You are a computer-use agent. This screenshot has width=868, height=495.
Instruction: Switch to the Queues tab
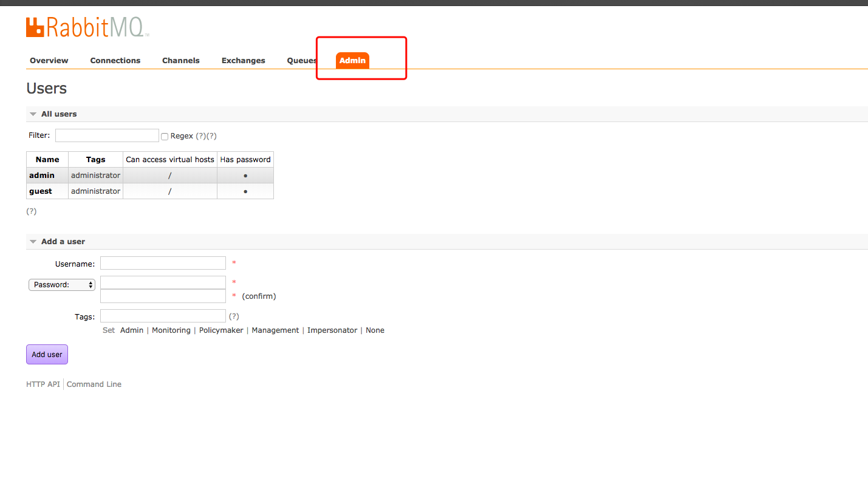coord(302,61)
